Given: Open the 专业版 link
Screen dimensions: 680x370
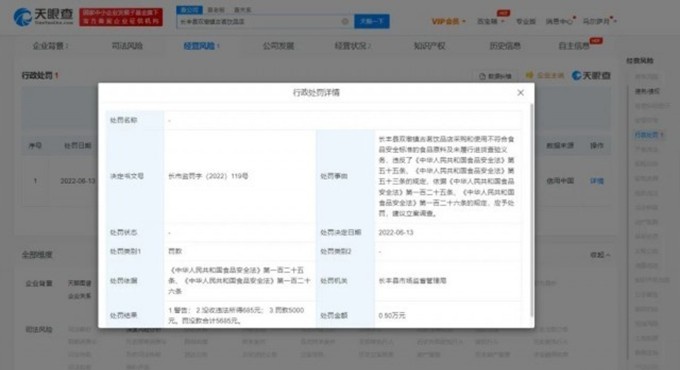Looking at the screenshot, I should [x=526, y=21].
